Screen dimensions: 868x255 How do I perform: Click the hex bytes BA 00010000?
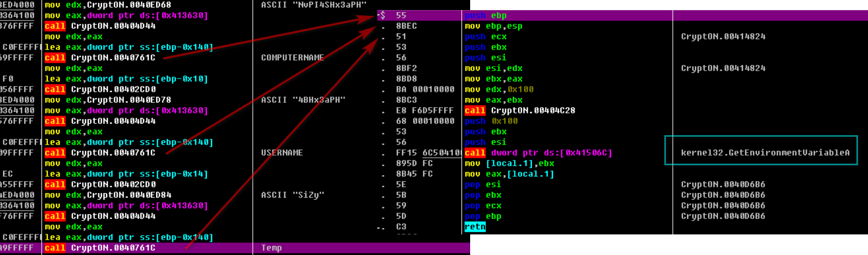click(425, 89)
